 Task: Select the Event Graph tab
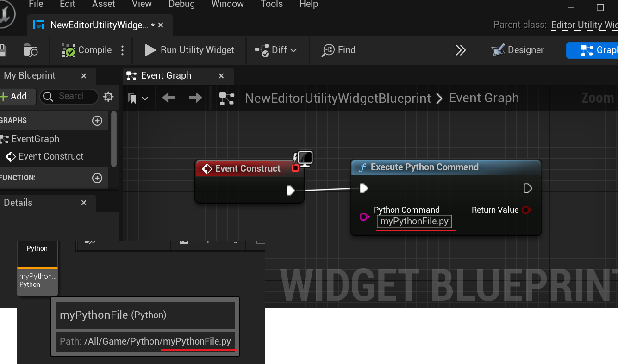pyautogui.click(x=178, y=76)
